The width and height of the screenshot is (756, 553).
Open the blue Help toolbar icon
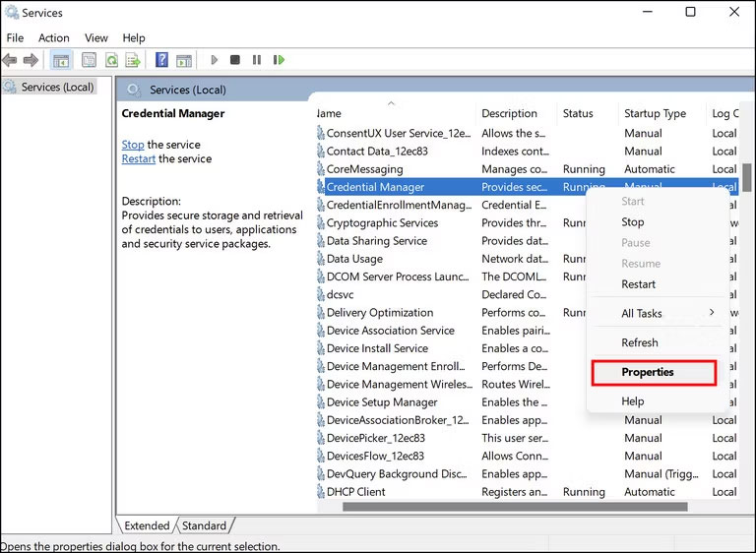point(161,60)
